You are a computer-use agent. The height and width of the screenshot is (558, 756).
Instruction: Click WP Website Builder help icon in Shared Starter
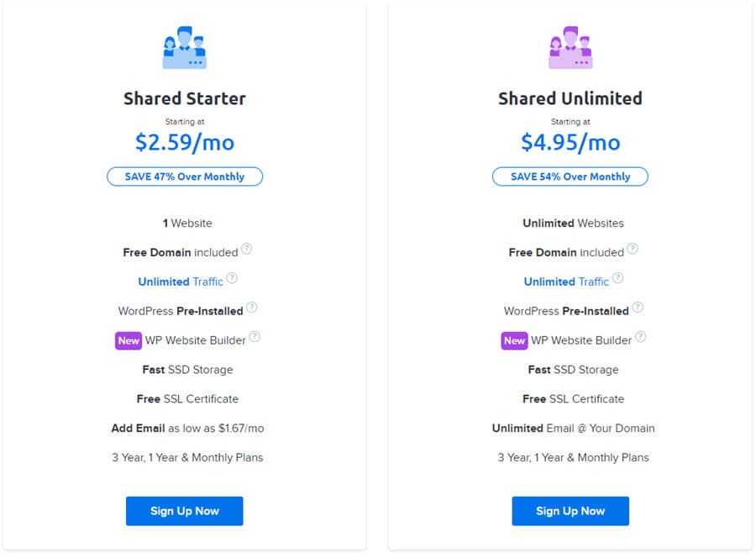click(x=255, y=338)
